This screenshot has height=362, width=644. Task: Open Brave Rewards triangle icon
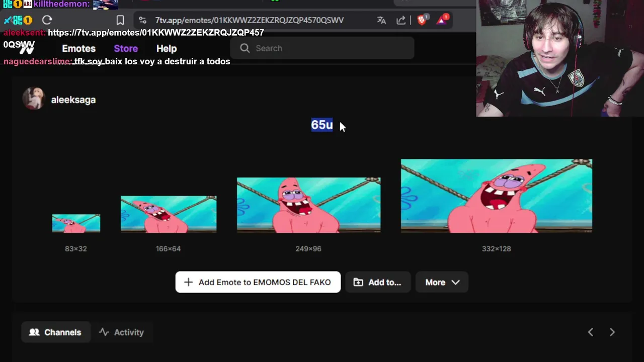click(x=442, y=20)
